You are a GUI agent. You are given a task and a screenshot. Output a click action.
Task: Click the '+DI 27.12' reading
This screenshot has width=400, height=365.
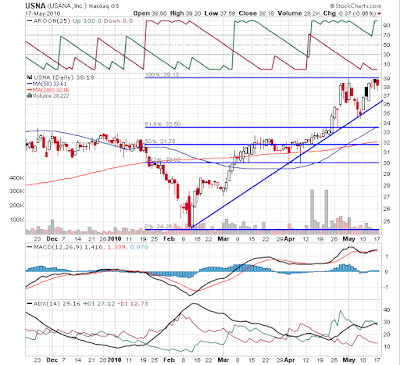tap(99, 304)
